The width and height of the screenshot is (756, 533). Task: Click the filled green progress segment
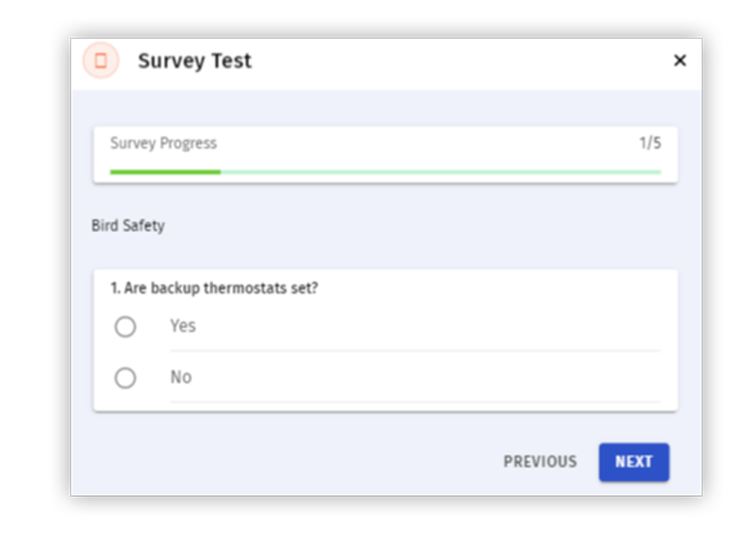coord(165,172)
